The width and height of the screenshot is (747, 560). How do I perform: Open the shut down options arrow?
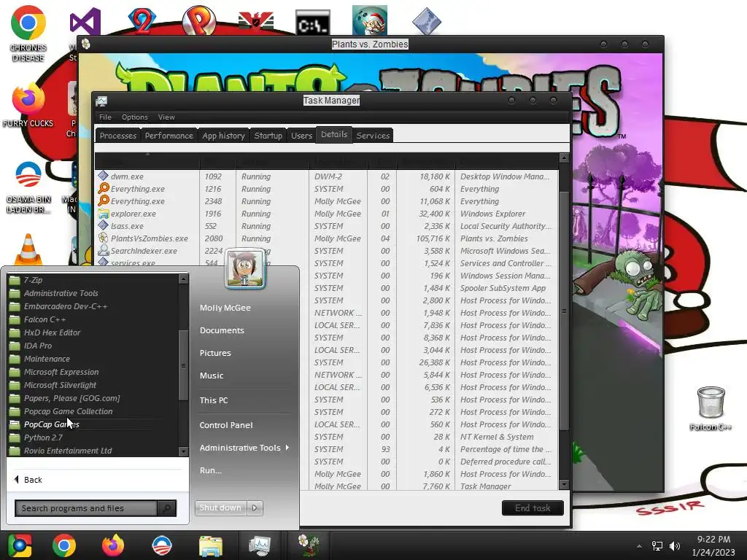[x=255, y=507]
